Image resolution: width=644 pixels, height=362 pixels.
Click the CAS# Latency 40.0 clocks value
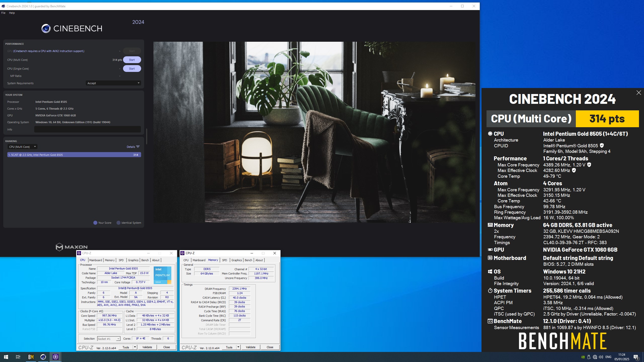point(239,298)
